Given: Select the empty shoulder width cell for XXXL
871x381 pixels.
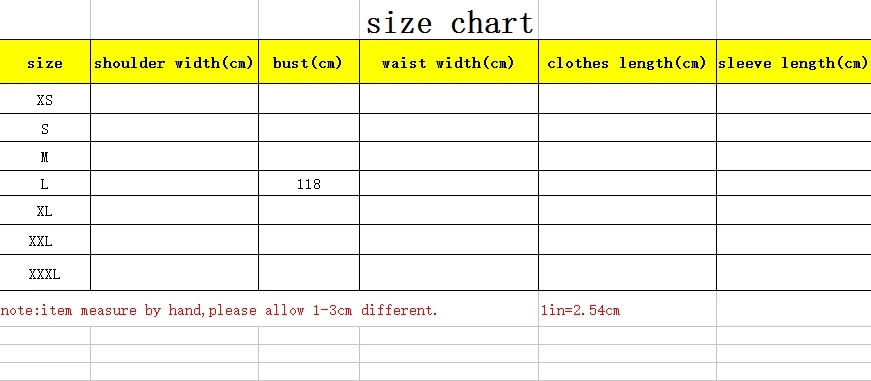Looking at the screenshot, I should pyautogui.click(x=174, y=273).
